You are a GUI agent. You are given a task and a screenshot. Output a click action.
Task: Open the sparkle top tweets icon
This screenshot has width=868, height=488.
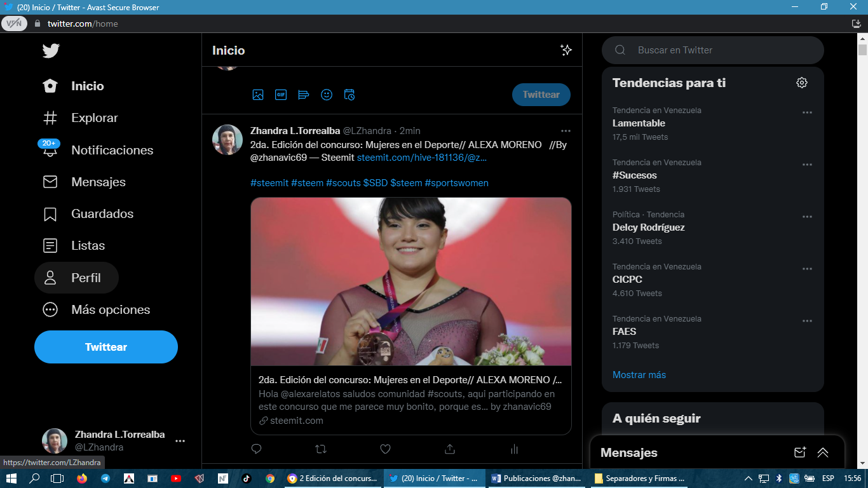tap(566, 50)
